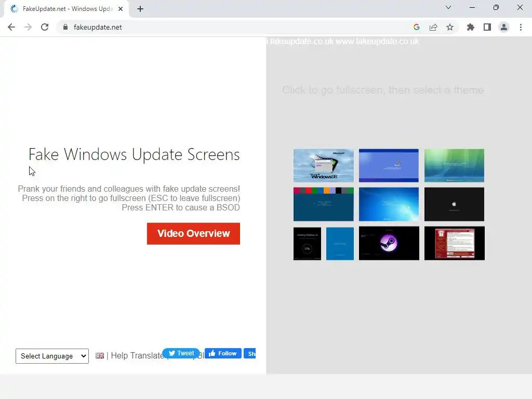This screenshot has height=399, width=532.
Task: Click the UK flag icon
Action: [x=100, y=355]
